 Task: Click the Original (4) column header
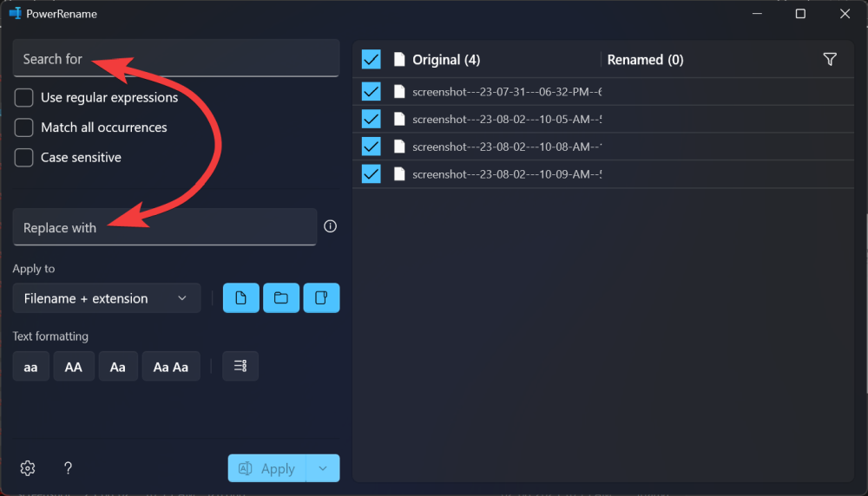pyautogui.click(x=446, y=60)
